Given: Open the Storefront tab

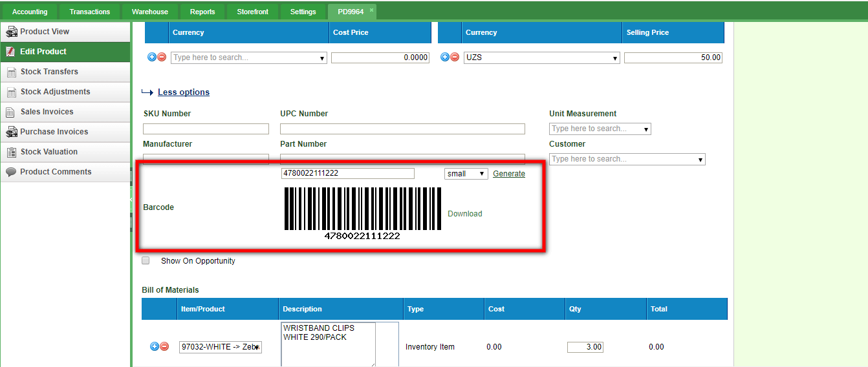Looking at the screenshot, I should click(253, 12).
